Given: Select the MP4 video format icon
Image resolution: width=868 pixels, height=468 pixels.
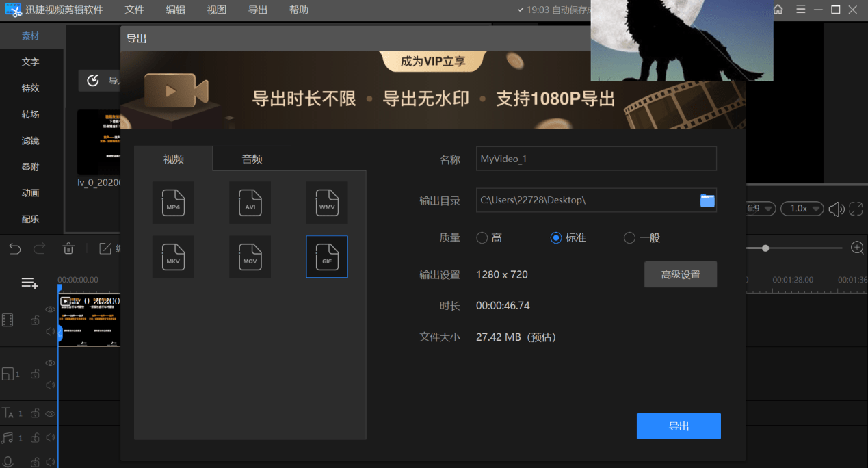Looking at the screenshot, I should 173,203.
